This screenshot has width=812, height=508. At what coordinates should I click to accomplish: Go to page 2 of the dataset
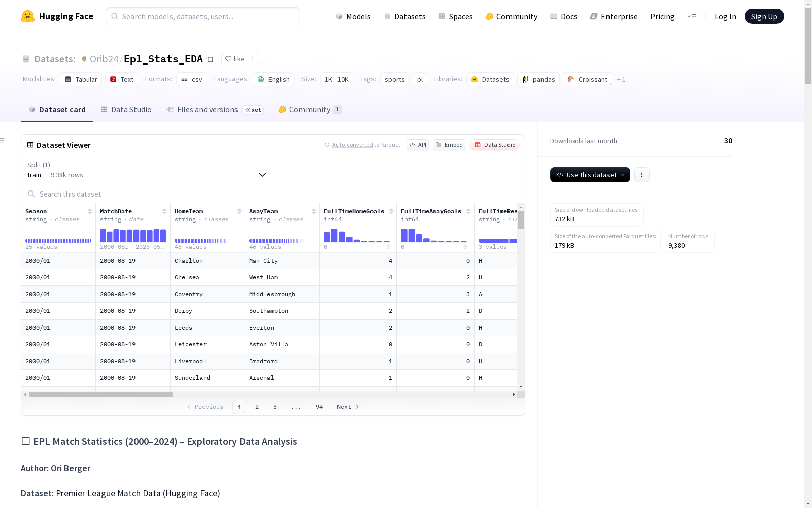[x=257, y=407]
